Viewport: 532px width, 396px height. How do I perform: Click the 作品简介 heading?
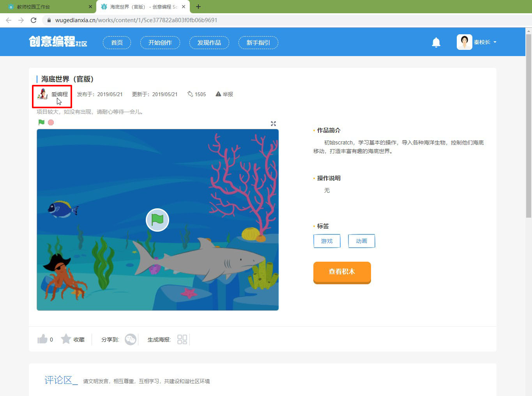click(329, 130)
